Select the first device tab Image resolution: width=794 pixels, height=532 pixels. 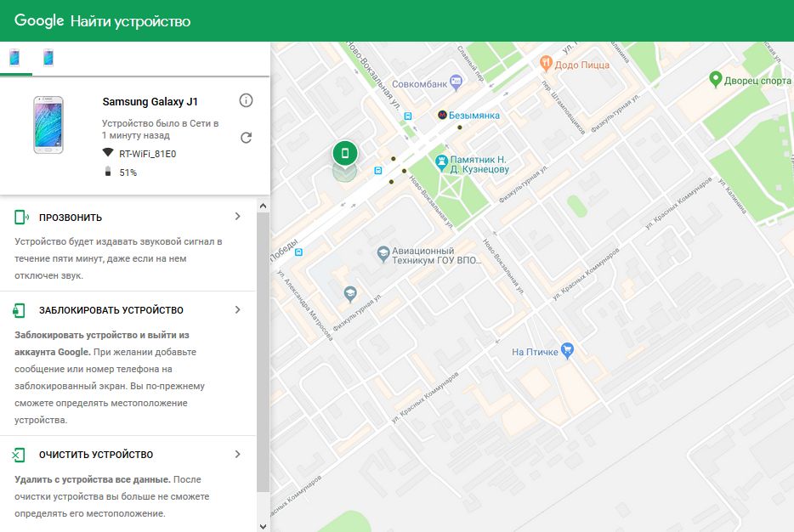pos(14,58)
